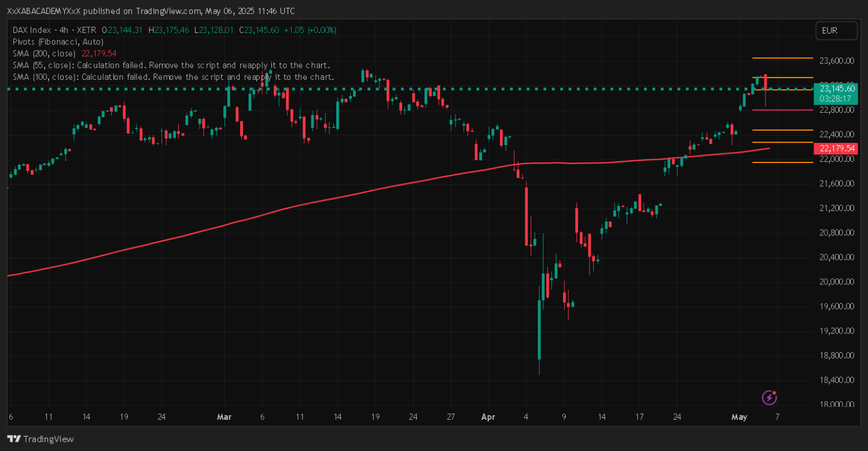Click the published on TradingView.com header text

(x=150, y=11)
